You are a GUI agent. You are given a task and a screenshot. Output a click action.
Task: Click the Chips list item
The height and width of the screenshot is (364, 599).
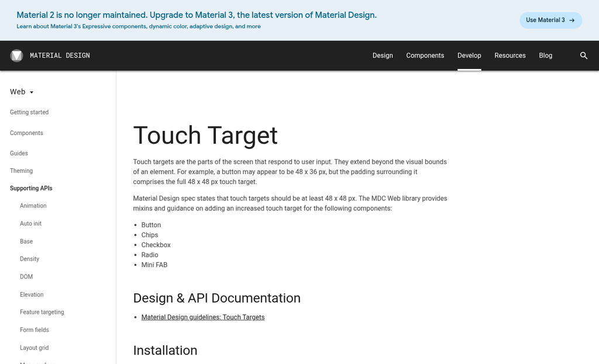click(x=149, y=235)
